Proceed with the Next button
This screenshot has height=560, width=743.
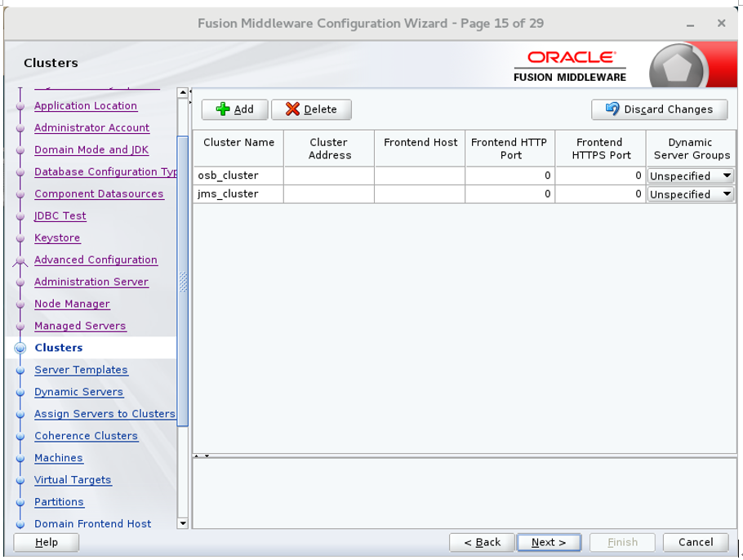(x=549, y=542)
